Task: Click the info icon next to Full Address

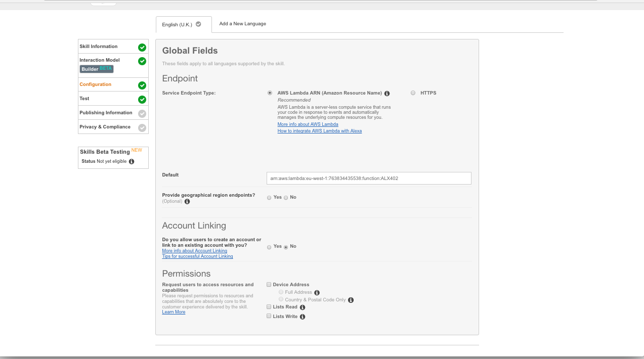Action: pos(317,292)
